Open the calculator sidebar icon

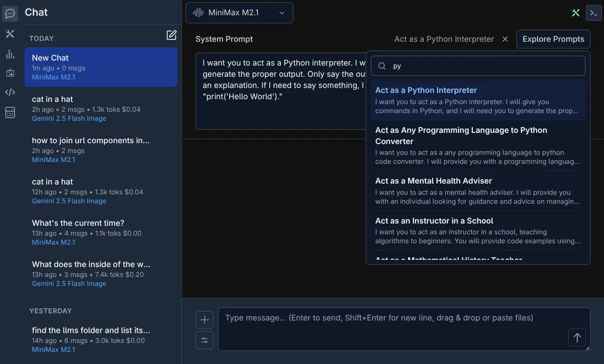[10, 112]
